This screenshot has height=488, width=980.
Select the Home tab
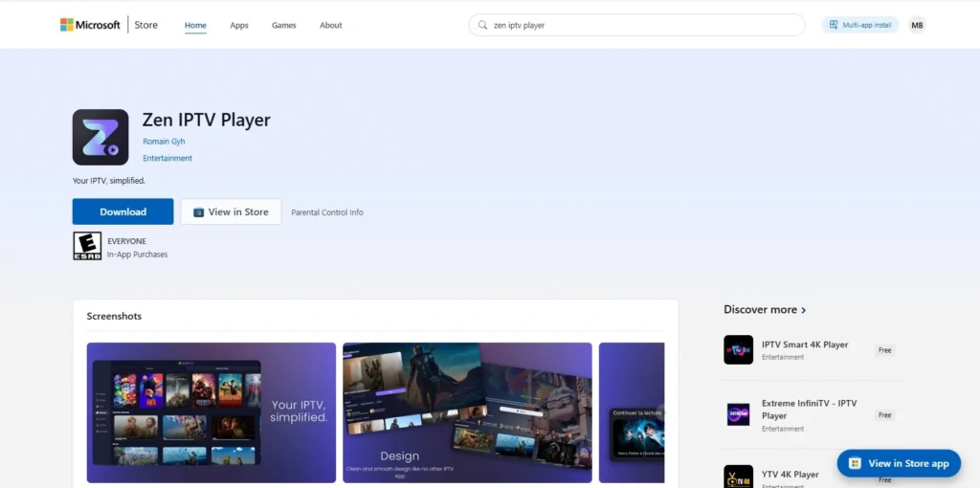[195, 25]
